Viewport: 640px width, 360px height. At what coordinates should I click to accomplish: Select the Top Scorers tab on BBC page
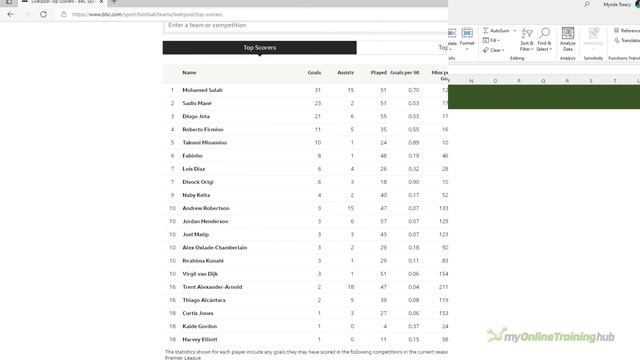coord(260,47)
